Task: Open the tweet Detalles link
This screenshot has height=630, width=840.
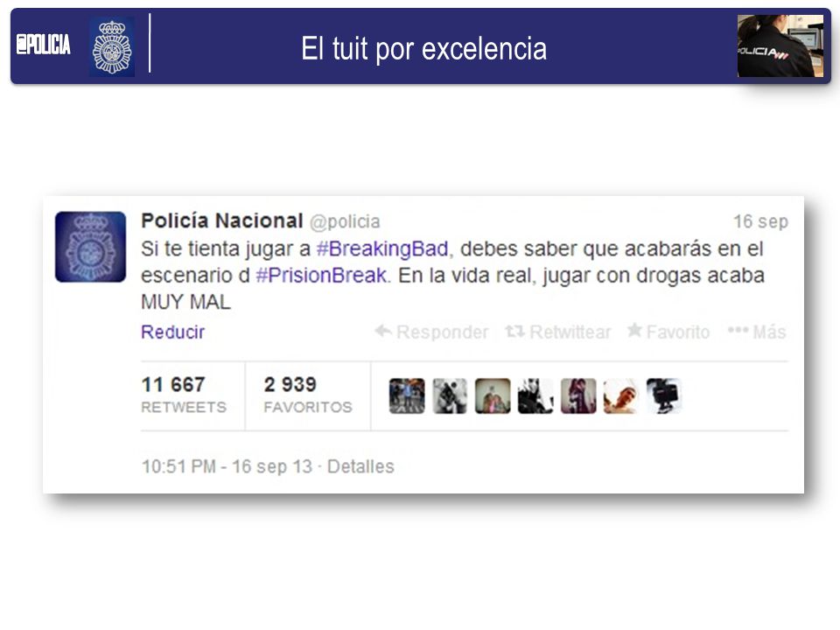Action: tap(360, 466)
